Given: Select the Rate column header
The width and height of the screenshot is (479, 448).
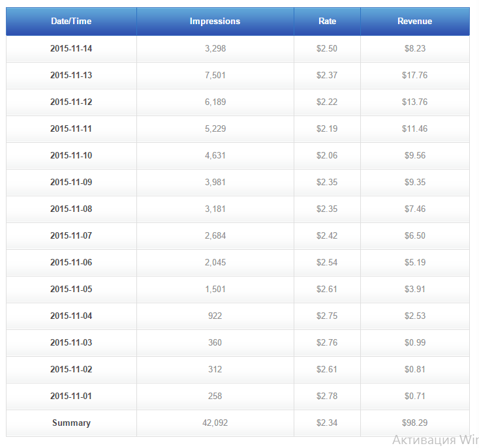Looking at the screenshot, I should 327,22.
